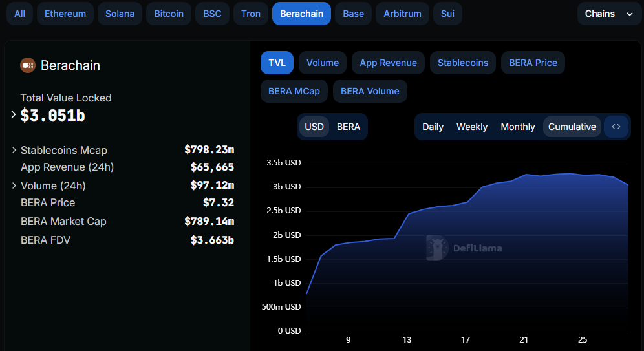644x351 pixels.
Task: Toggle the BERA MCap chart metric
Action: (x=294, y=91)
